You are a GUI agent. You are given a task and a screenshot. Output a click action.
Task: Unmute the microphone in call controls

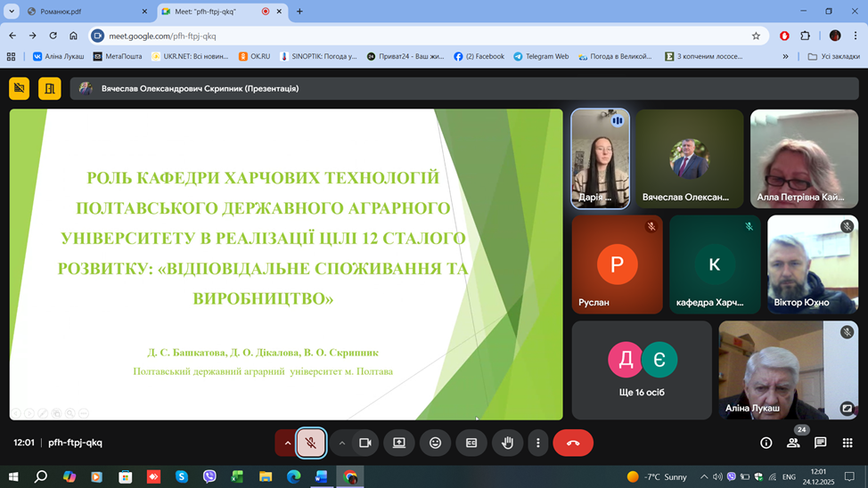[311, 443]
